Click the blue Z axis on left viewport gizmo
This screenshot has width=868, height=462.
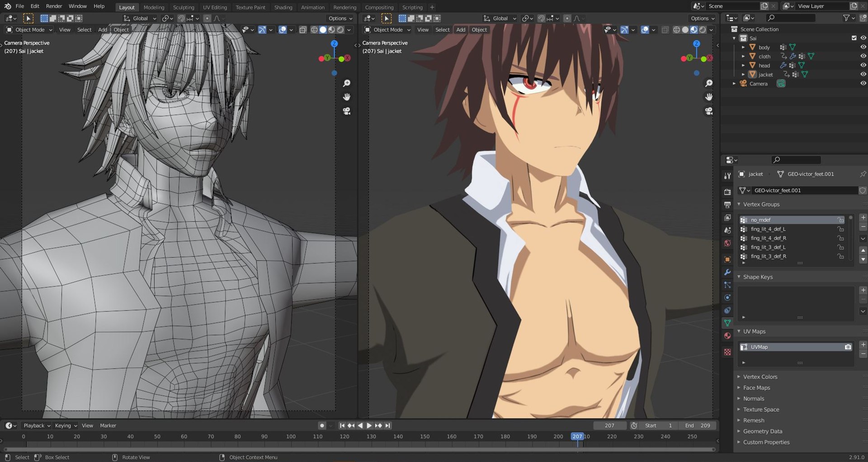coord(334,44)
